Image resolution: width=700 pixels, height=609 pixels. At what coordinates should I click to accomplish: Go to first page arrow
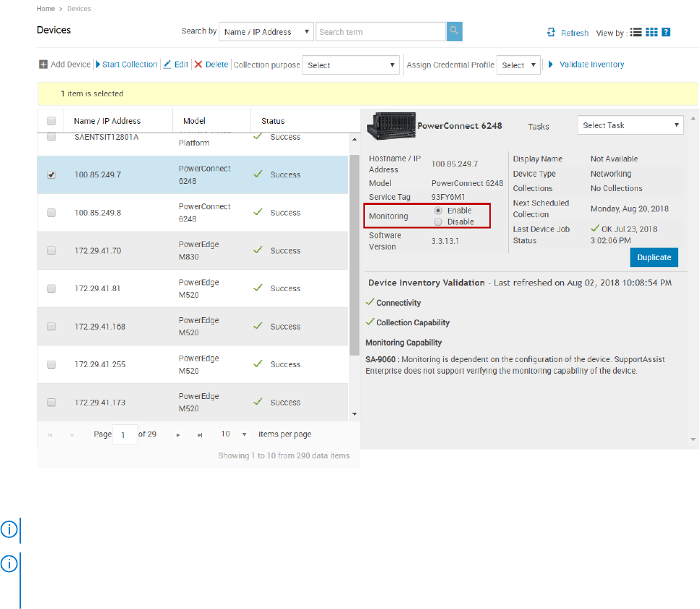pyautogui.click(x=50, y=435)
